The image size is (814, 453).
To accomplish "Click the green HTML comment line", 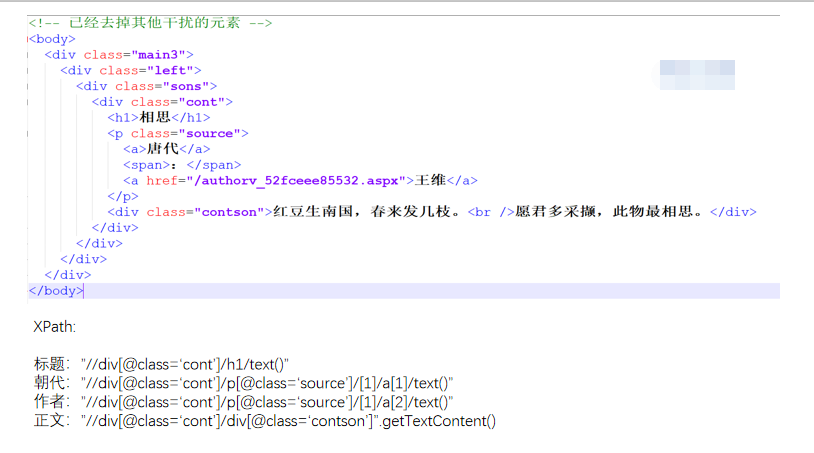I will click(x=150, y=23).
